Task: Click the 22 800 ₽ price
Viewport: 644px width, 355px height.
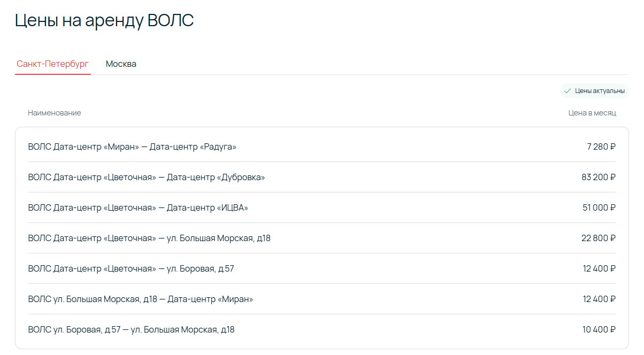Action: pyautogui.click(x=599, y=238)
